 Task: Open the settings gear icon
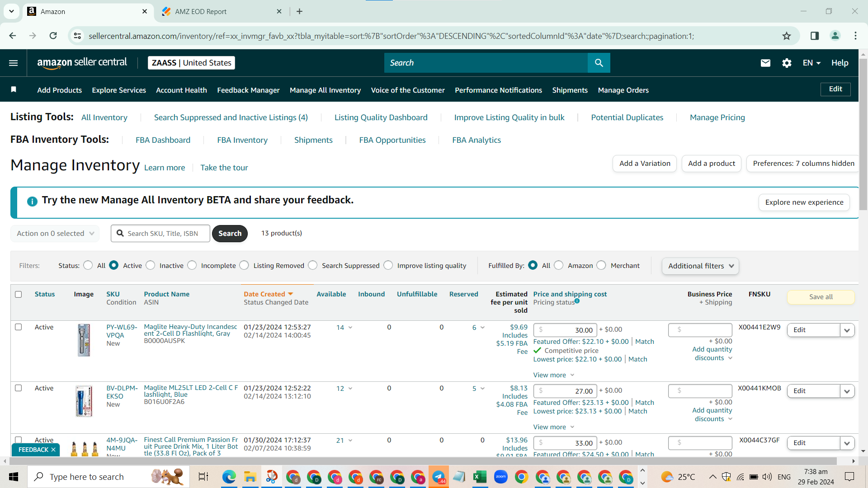(x=787, y=63)
